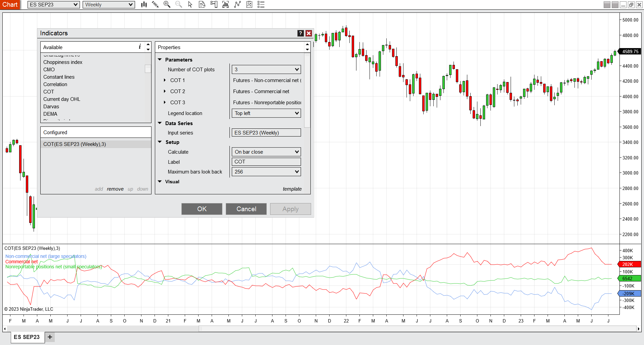Click the zoom in magnifier icon
Viewport: 644px width, 345px height.
(x=167, y=4)
